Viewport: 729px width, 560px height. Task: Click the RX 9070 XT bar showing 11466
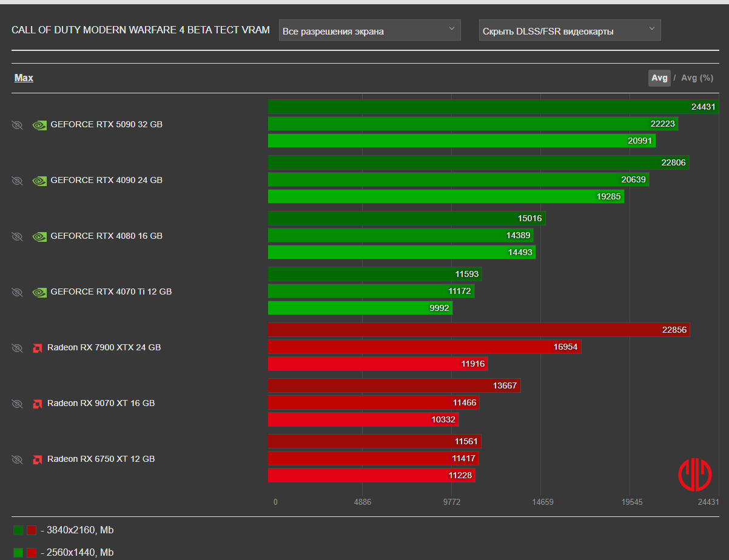[374, 402]
